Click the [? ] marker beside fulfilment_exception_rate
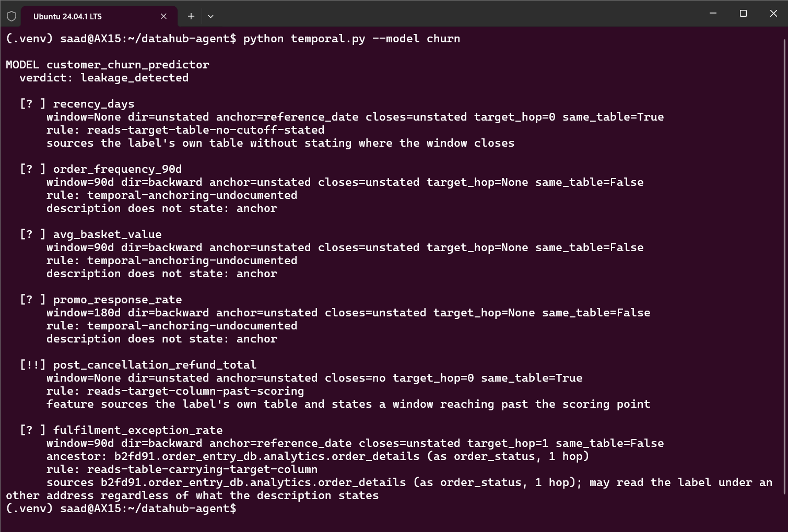 tap(33, 430)
